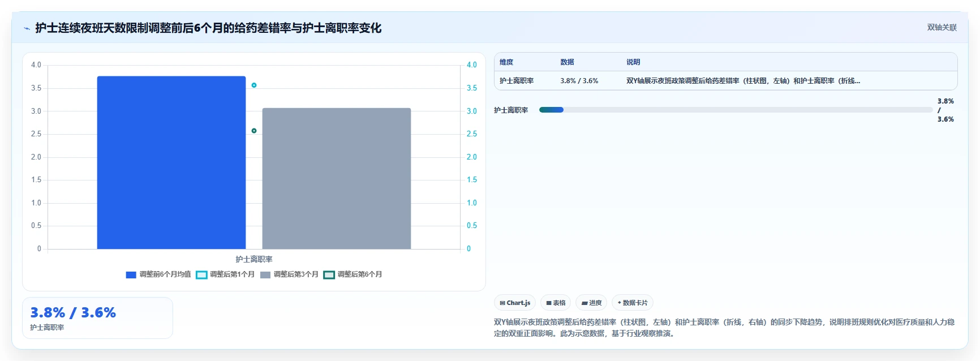Click the truncated 说明 cell text

(x=743, y=81)
